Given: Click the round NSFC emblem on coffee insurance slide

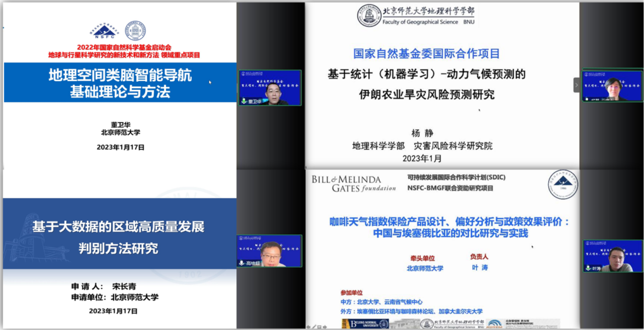Looking at the screenshot, I should (563, 184).
